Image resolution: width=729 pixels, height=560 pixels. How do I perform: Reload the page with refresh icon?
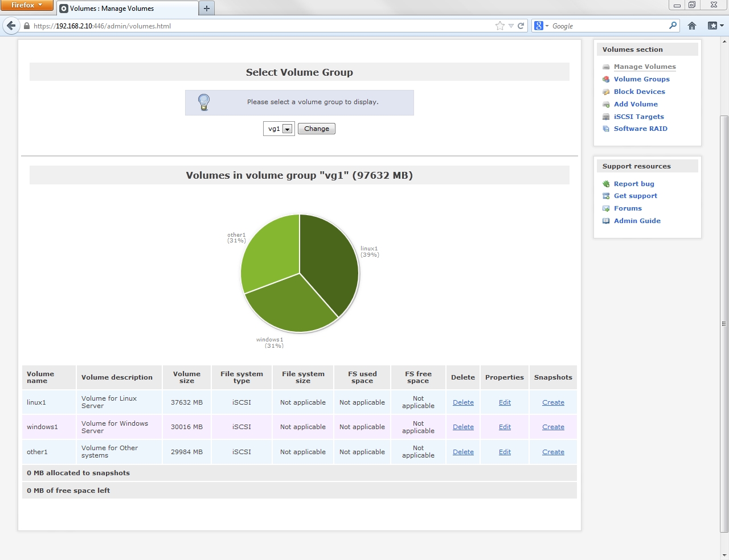click(521, 26)
